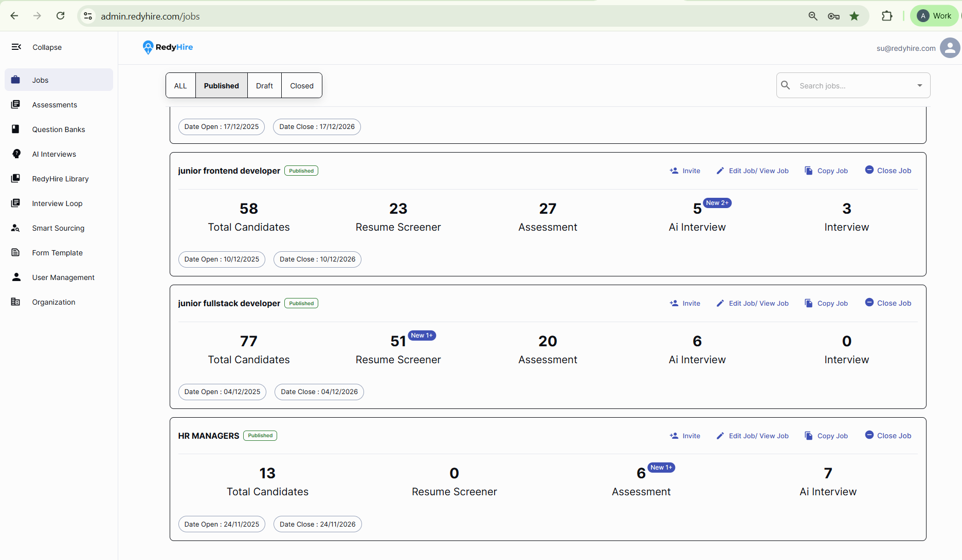
Task: Expand the search jobs dropdown arrow
Action: (x=919, y=86)
